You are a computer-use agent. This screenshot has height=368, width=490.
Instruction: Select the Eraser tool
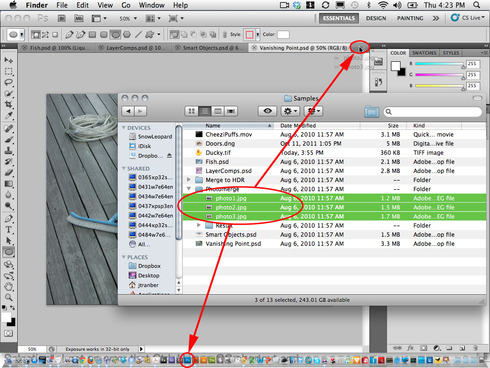click(9, 173)
